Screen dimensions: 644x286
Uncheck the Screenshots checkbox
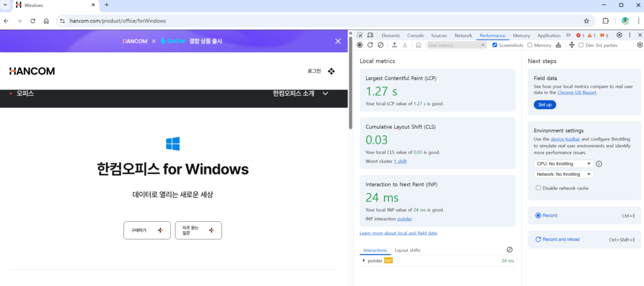pos(495,45)
